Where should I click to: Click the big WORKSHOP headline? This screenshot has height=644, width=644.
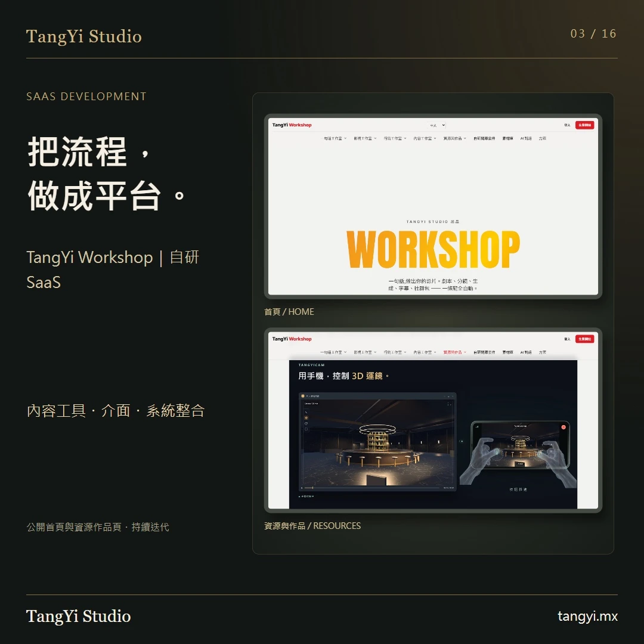(434, 249)
